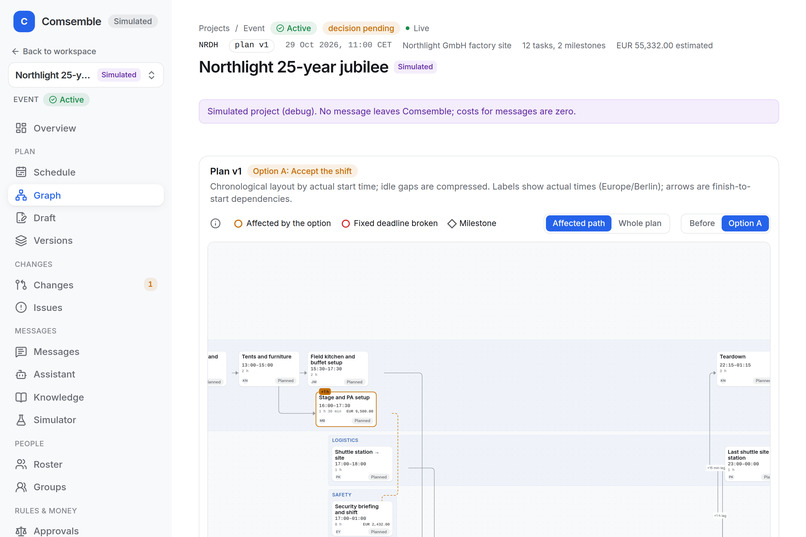Expand project switcher chevron arrows
This screenshot has width=806, height=537.
point(152,75)
